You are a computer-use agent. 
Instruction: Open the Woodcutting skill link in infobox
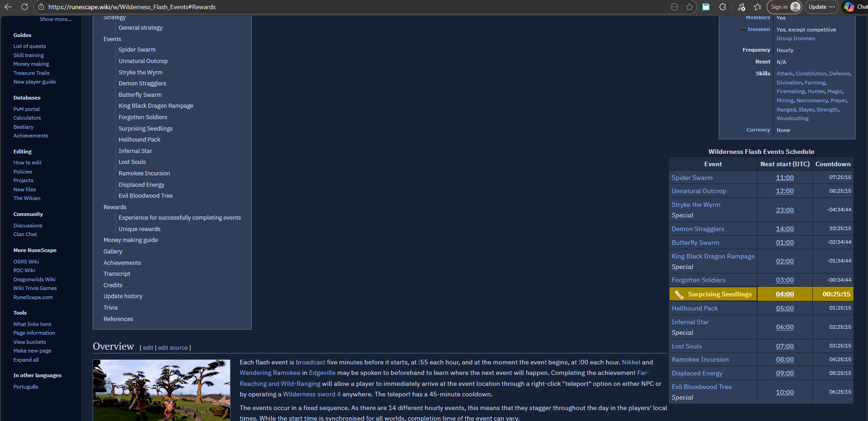coord(793,118)
